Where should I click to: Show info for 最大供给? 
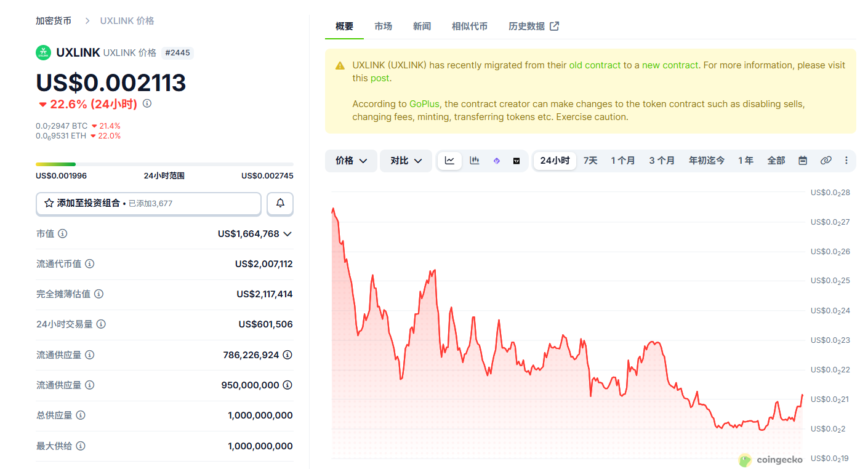pyautogui.click(x=81, y=446)
